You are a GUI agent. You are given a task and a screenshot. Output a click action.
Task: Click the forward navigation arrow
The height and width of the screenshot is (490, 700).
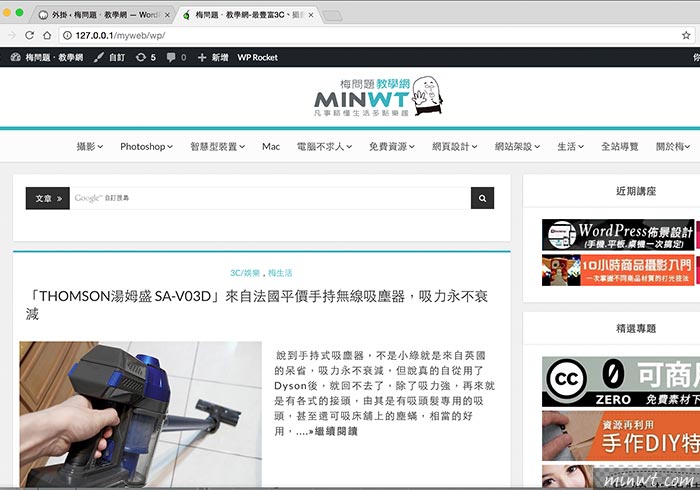click(12, 35)
